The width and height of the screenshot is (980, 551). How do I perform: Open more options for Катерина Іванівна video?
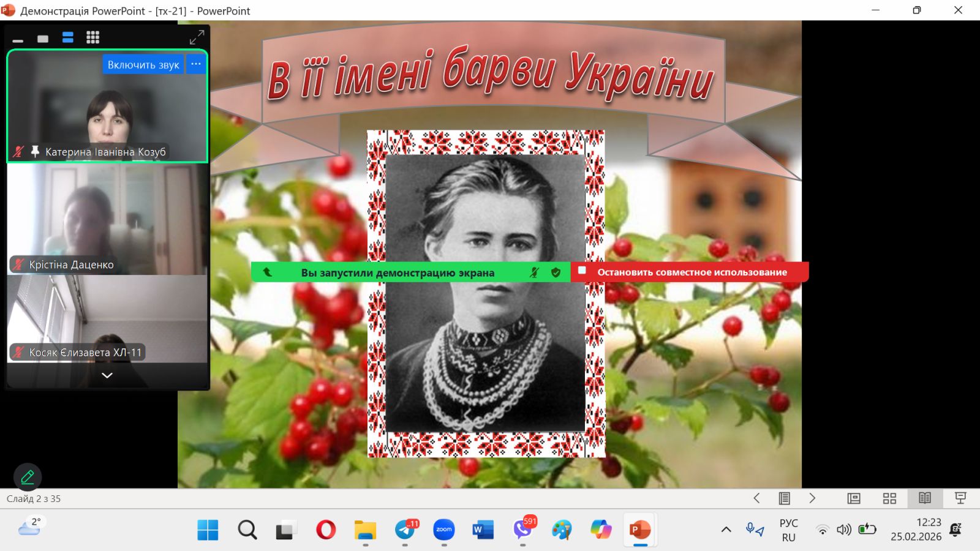pos(196,64)
